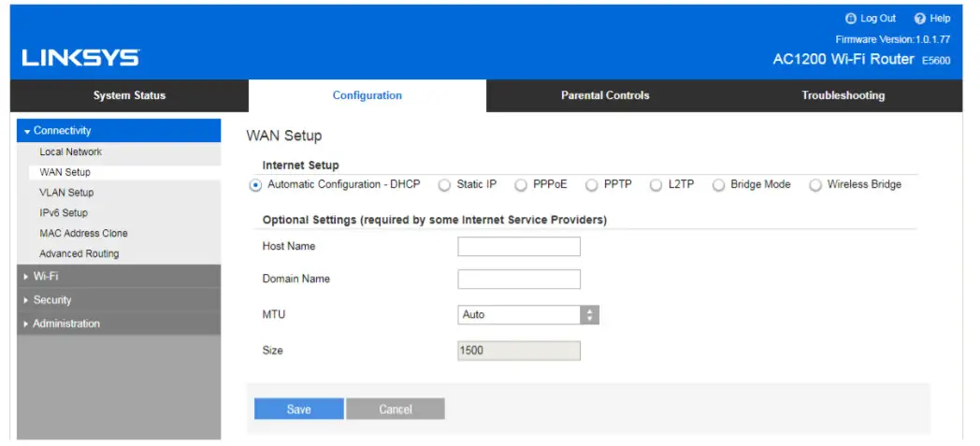
Task: Click the Internet Setup section label
Action: (300, 165)
